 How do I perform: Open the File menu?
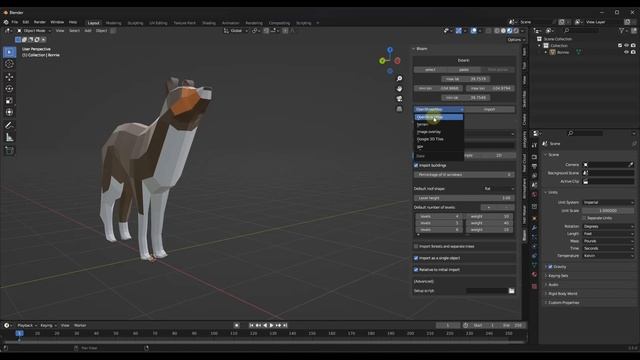click(x=15, y=22)
